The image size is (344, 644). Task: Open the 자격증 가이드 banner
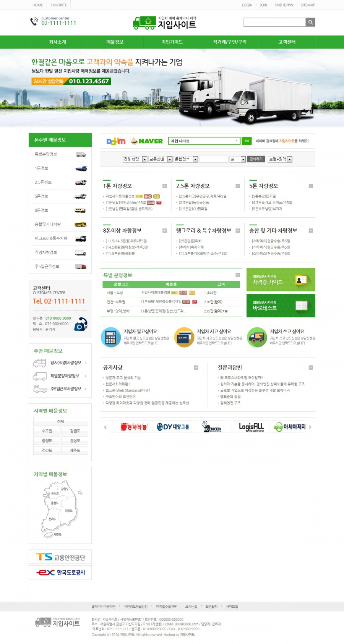pyautogui.click(x=281, y=280)
